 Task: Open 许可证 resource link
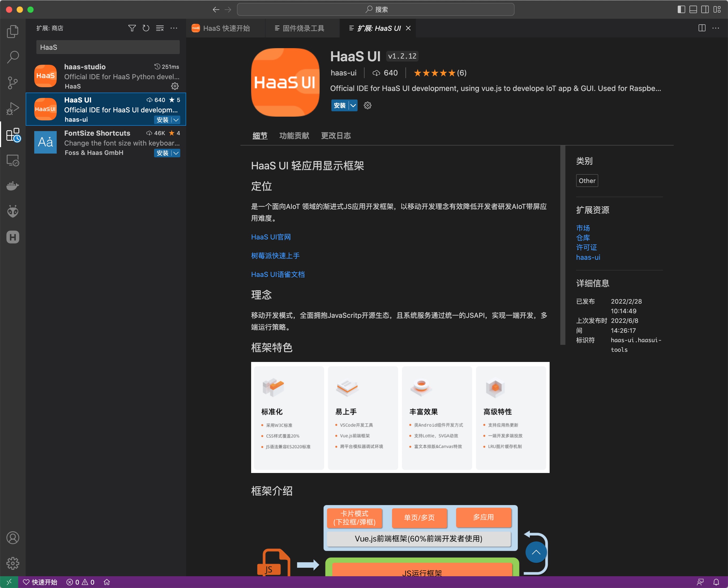pos(587,247)
